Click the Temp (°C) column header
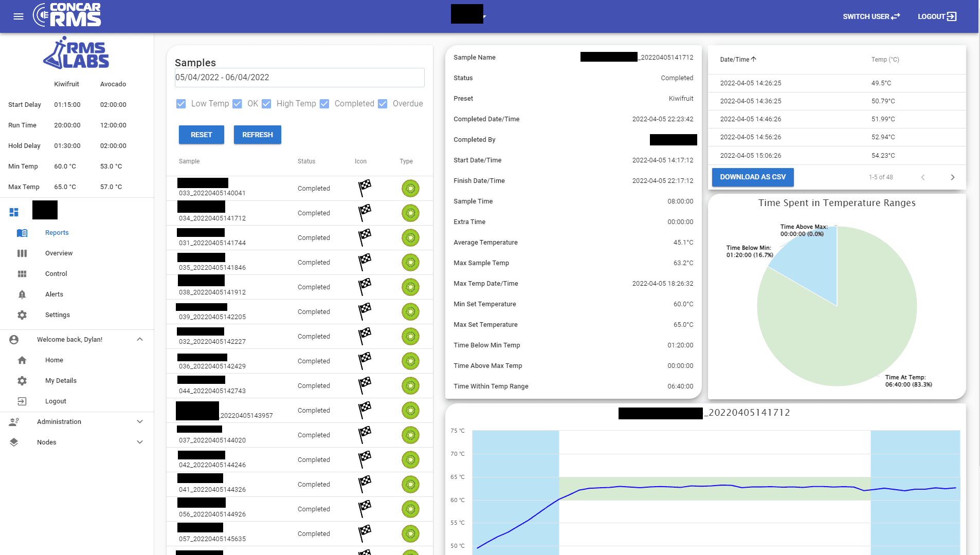The image size is (980, 555). point(885,60)
